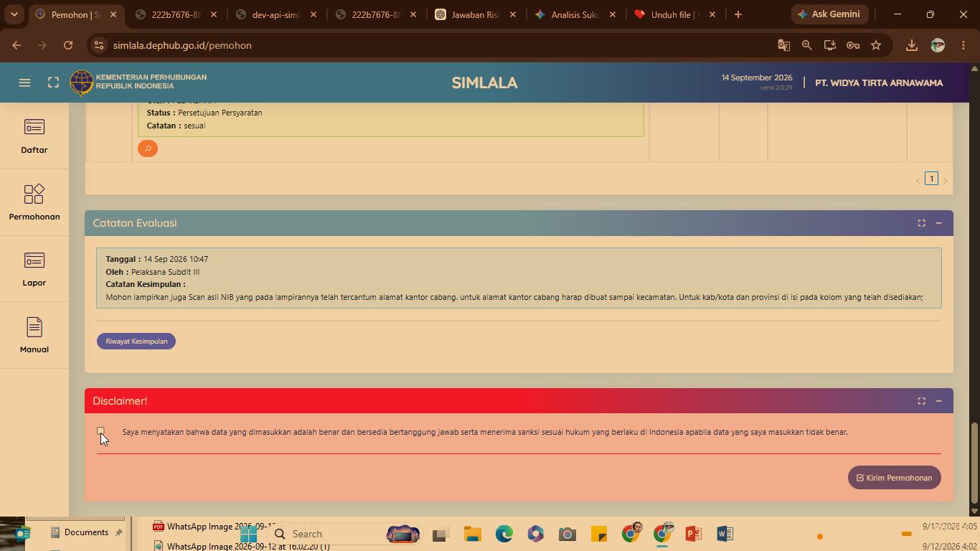This screenshot has width=980, height=551.
Task: Open the hamburger menu in SIMLALA header
Action: [24, 83]
